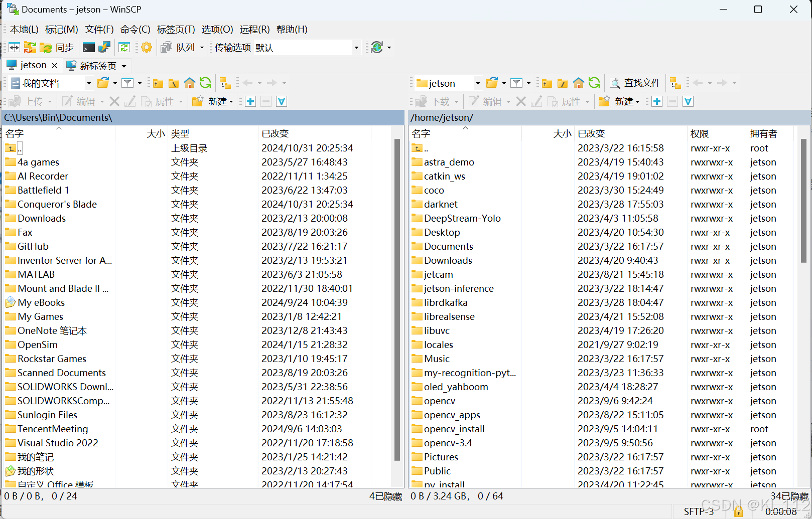Expand the 队列 queue dropdown arrow
Image resolution: width=812 pixels, height=519 pixels.
click(202, 48)
